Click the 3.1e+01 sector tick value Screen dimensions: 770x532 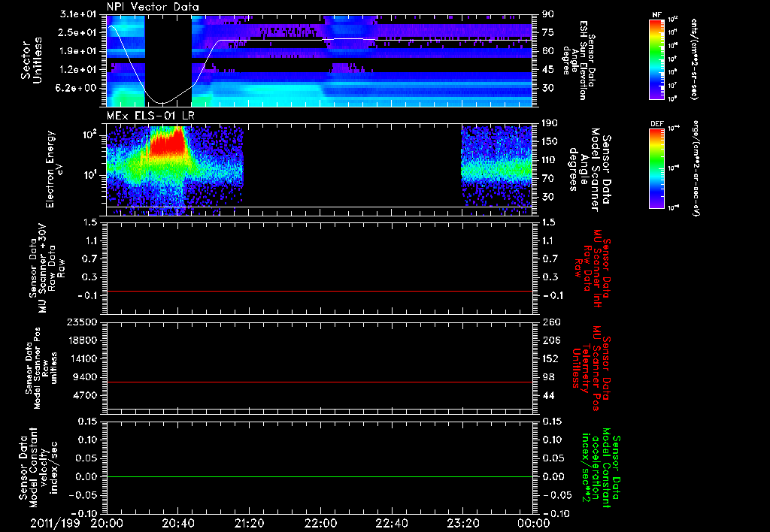coord(78,14)
